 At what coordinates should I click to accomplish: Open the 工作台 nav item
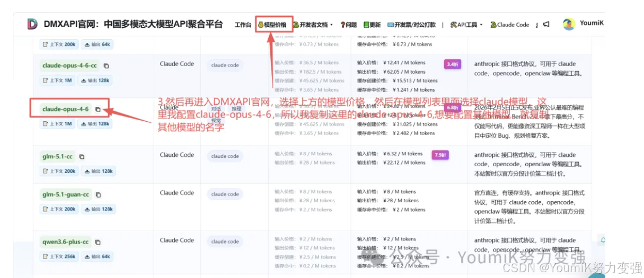243,25
